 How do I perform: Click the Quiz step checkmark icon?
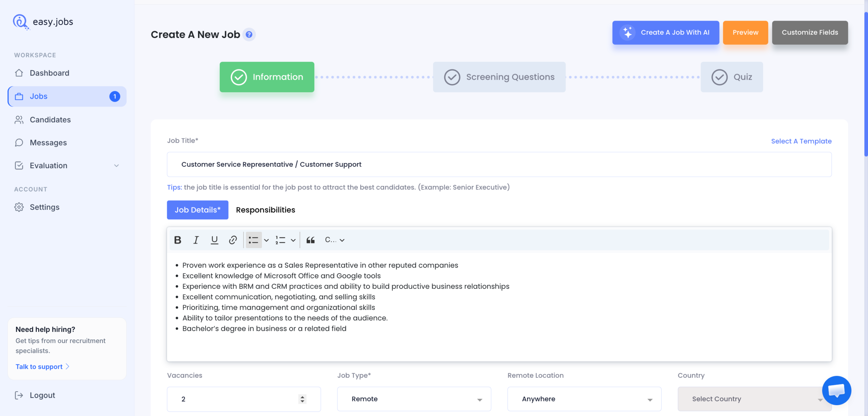pyautogui.click(x=719, y=77)
